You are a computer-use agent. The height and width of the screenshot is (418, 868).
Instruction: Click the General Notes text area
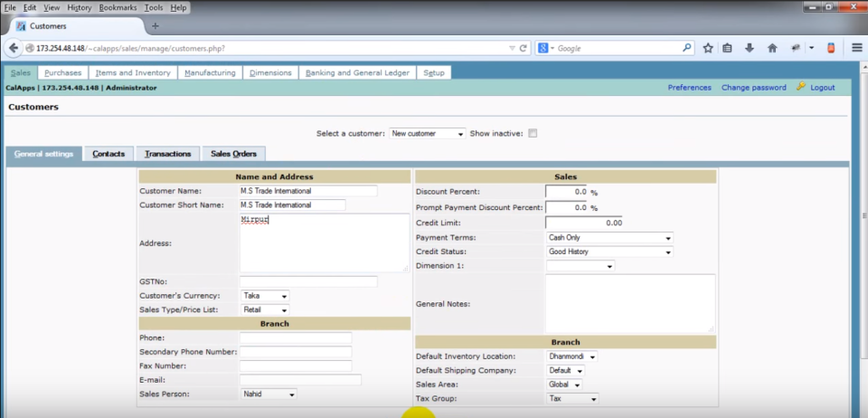(x=630, y=303)
